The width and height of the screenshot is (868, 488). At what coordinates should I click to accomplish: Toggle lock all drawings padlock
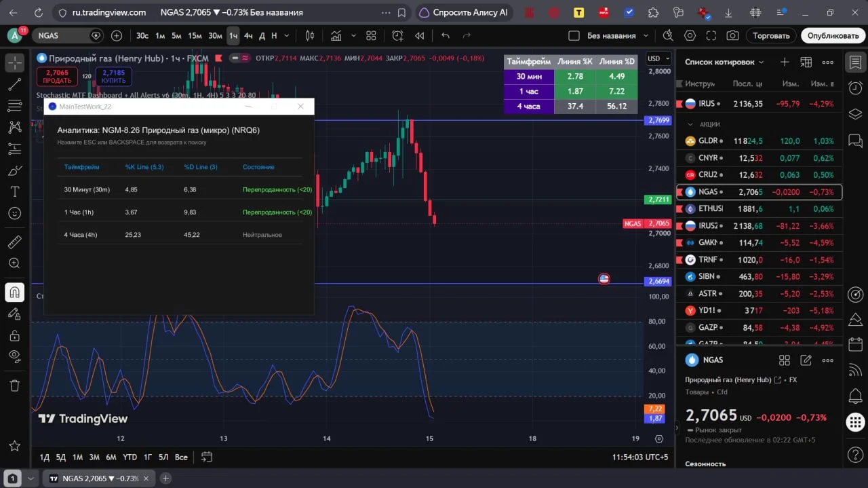tap(14, 335)
